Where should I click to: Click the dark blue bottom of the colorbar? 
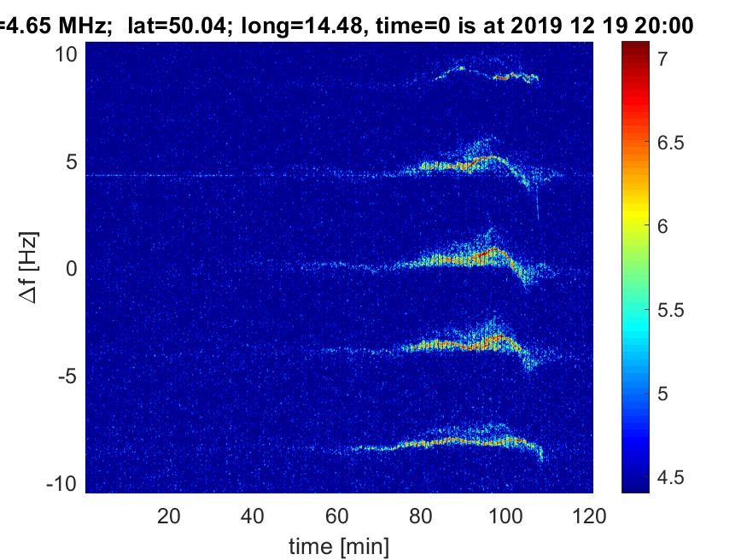(633, 487)
